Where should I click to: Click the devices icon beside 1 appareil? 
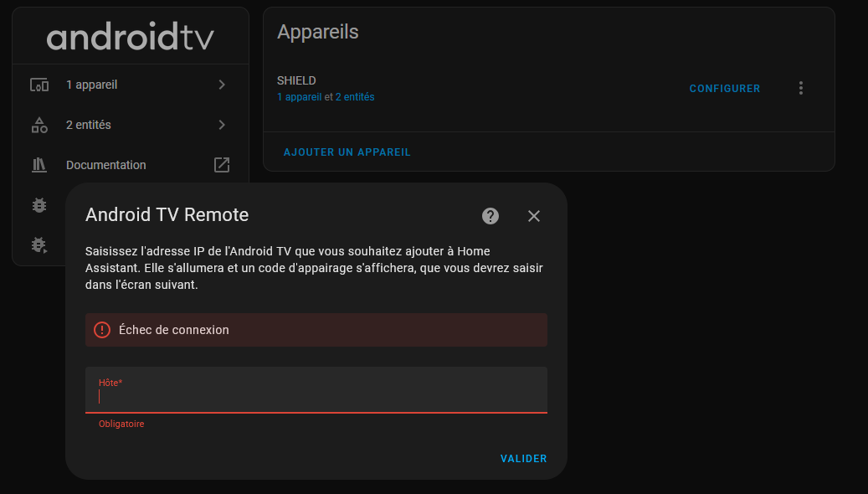39,85
